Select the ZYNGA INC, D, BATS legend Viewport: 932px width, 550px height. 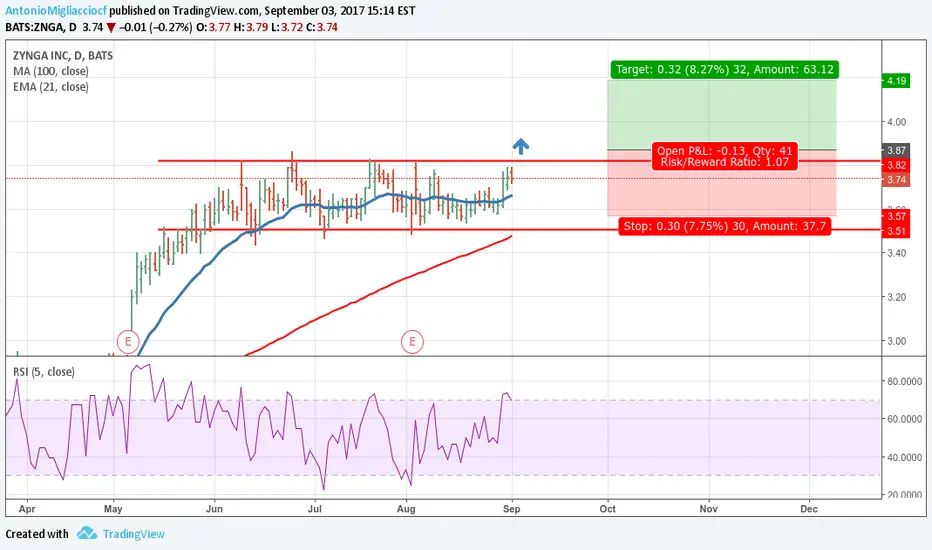coord(63,55)
